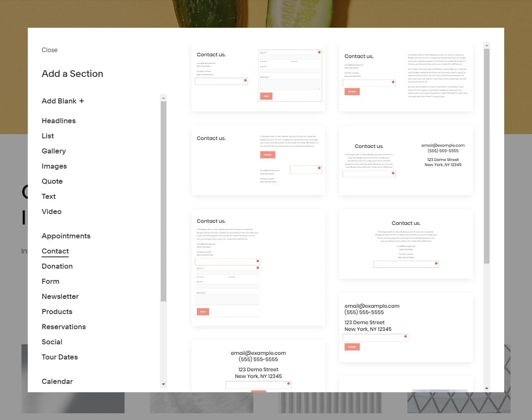The image size is (532, 420).
Task: Click the plus icon next to Add Blank
Action: click(82, 100)
